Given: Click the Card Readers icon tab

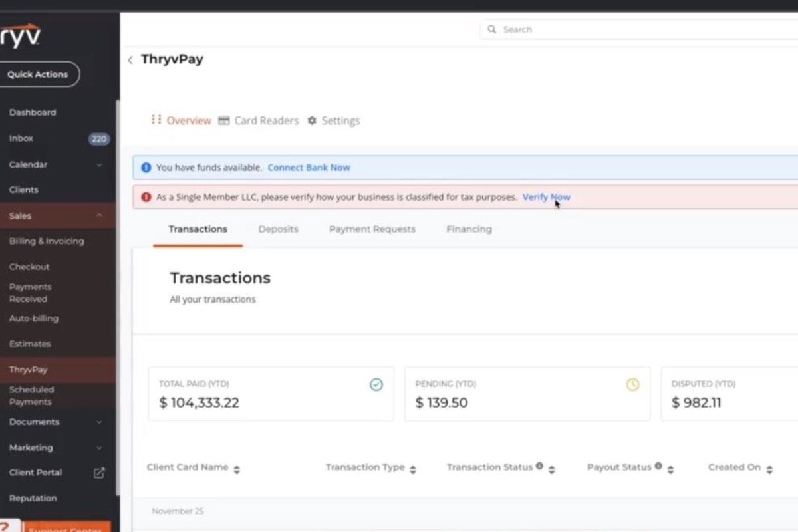Looking at the screenshot, I should (224, 121).
